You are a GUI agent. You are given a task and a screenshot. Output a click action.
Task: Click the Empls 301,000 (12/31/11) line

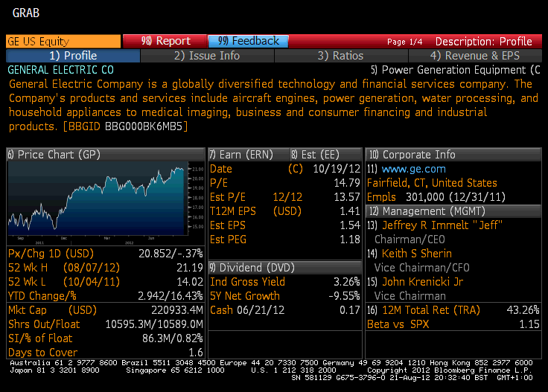pyautogui.click(x=436, y=197)
